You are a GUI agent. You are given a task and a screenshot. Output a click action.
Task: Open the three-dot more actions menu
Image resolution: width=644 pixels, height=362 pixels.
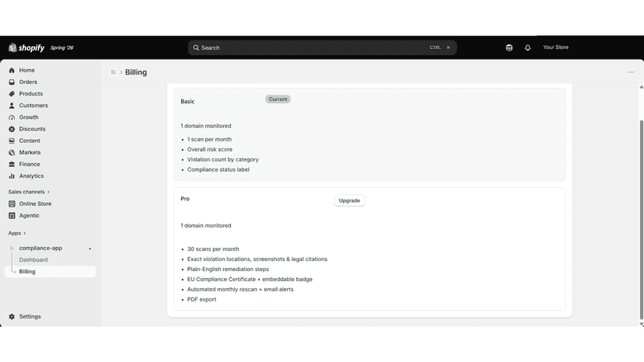coord(631,72)
